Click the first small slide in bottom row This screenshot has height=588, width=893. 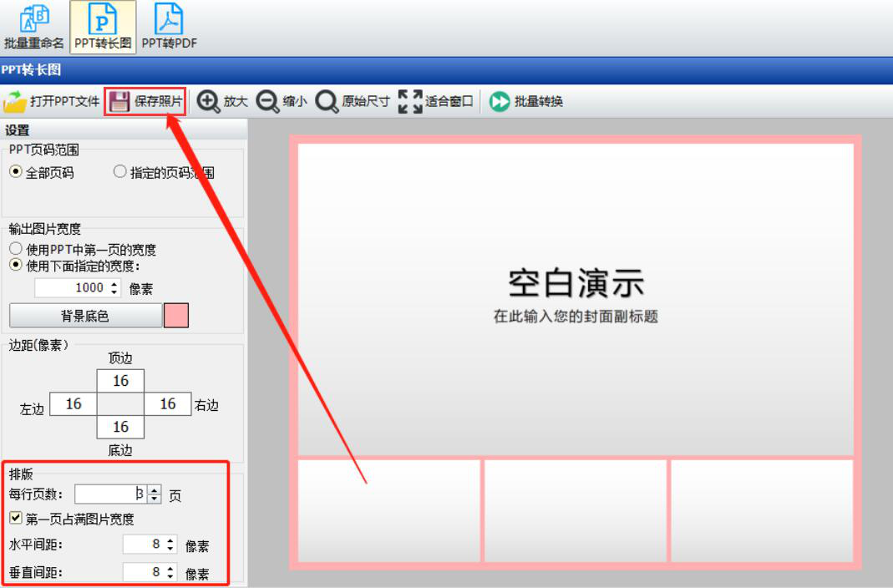[389, 511]
